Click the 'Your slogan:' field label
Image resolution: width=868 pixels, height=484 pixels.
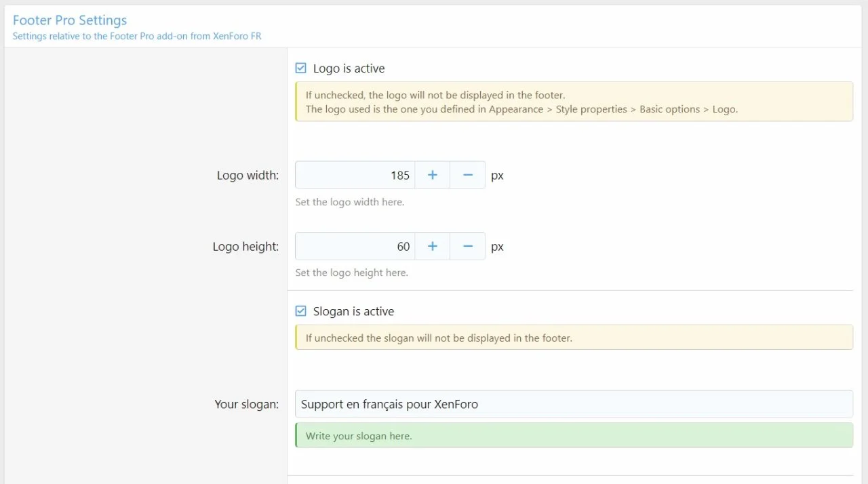(246, 404)
